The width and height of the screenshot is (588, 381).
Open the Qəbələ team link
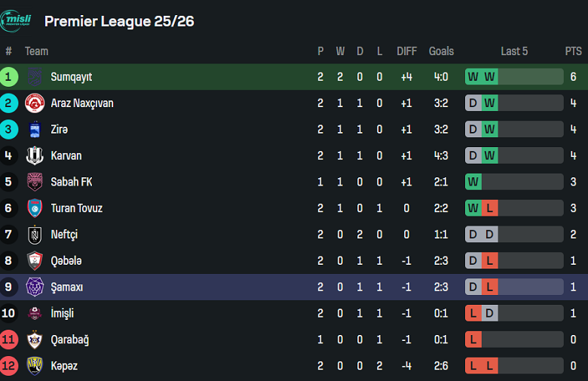(x=66, y=261)
